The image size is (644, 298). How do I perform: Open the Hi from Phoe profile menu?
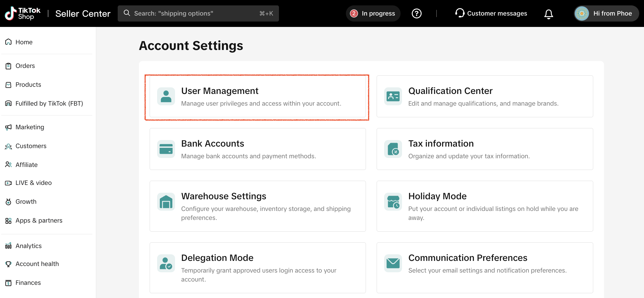coord(606,13)
